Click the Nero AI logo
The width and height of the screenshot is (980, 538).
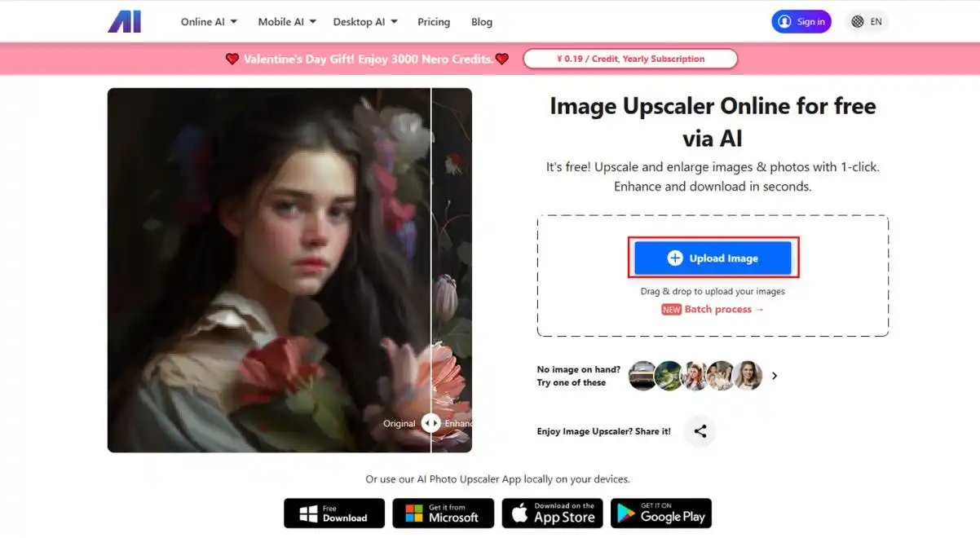click(x=125, y=22)
